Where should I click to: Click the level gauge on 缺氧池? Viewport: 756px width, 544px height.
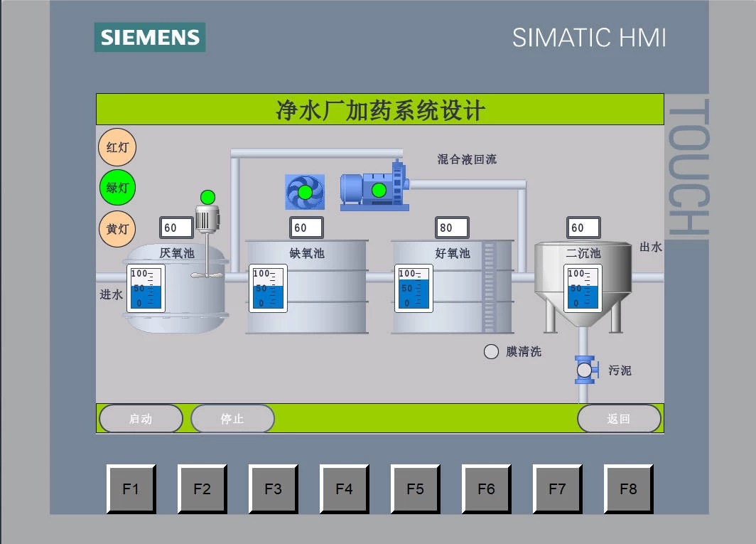click(x=268, y=288)
